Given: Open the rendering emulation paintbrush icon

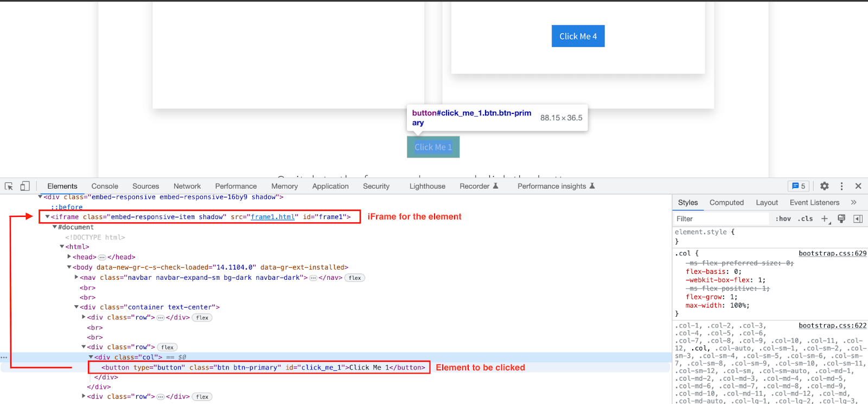Looking at the screenshot, I should coord(841,219).
